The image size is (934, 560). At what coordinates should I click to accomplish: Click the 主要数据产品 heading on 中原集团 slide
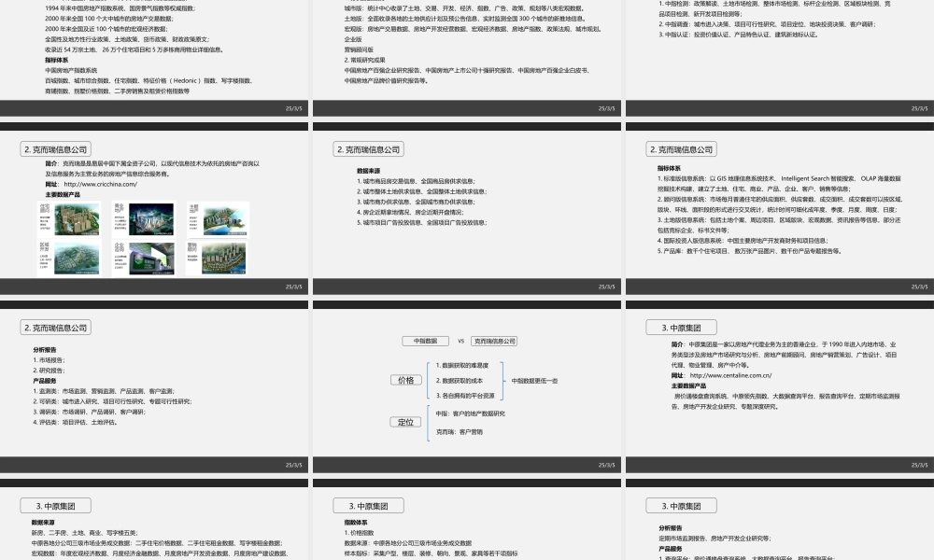pos(688,386)
